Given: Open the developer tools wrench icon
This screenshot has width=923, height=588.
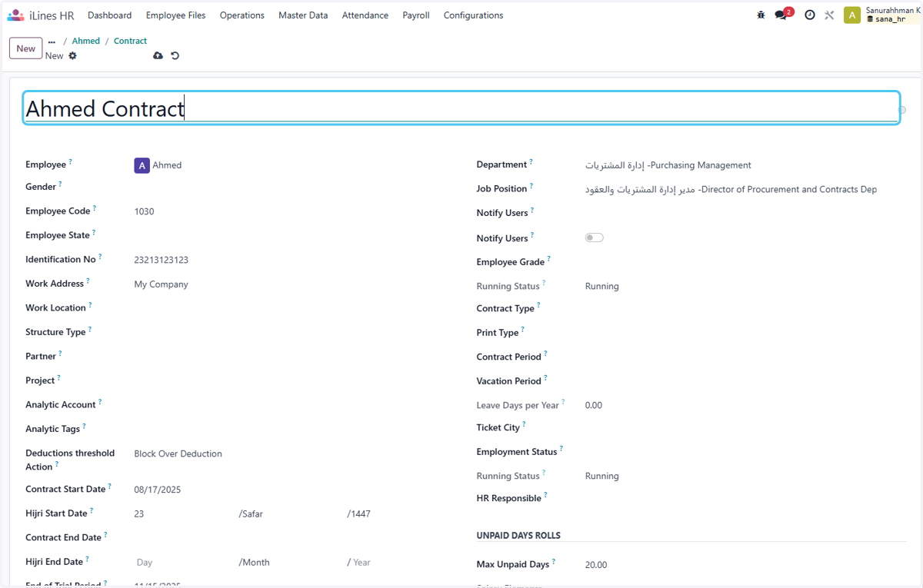Looking at the screenshot, I should pos(829,15).
